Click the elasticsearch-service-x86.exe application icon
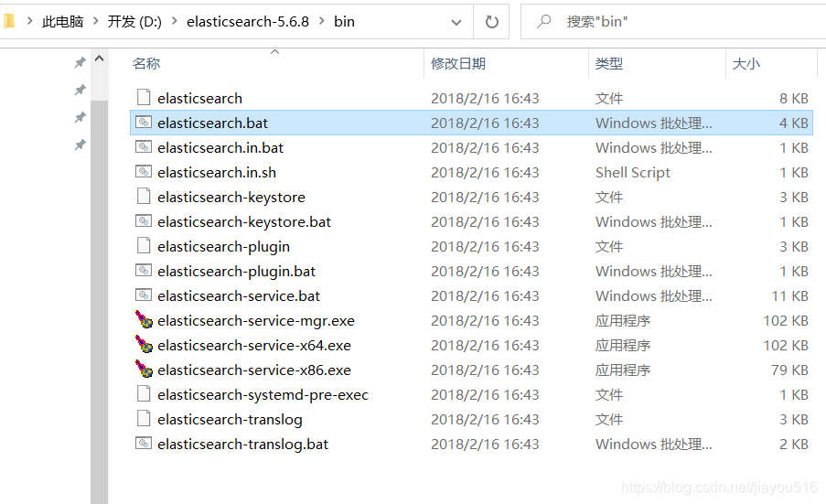The image size is (826, 504). (x=144, y=369)
